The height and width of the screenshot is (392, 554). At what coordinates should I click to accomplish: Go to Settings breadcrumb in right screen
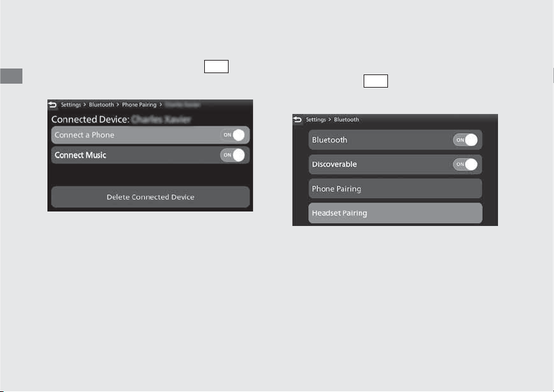pyautogui.click(x=316, y=119)
